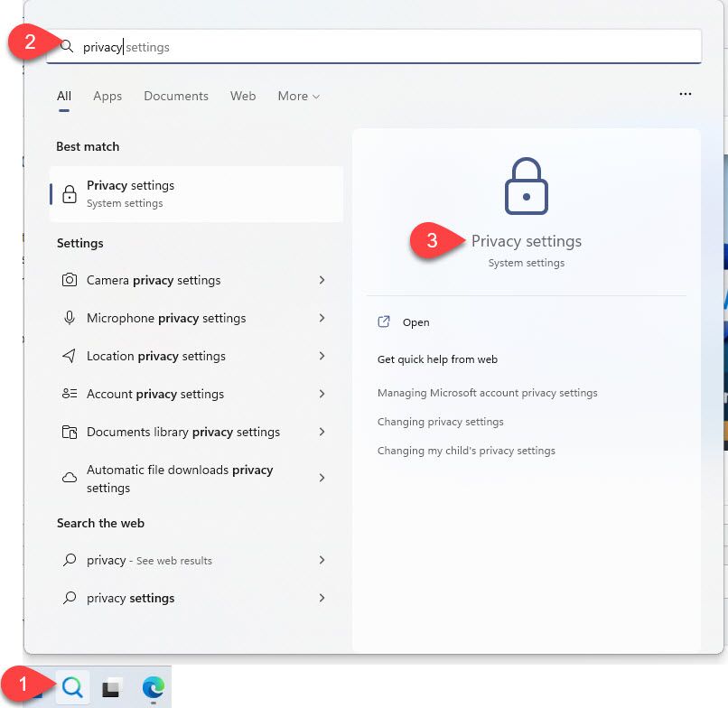Click the taskbar Search magnifier icon

[x=72, y=687]
